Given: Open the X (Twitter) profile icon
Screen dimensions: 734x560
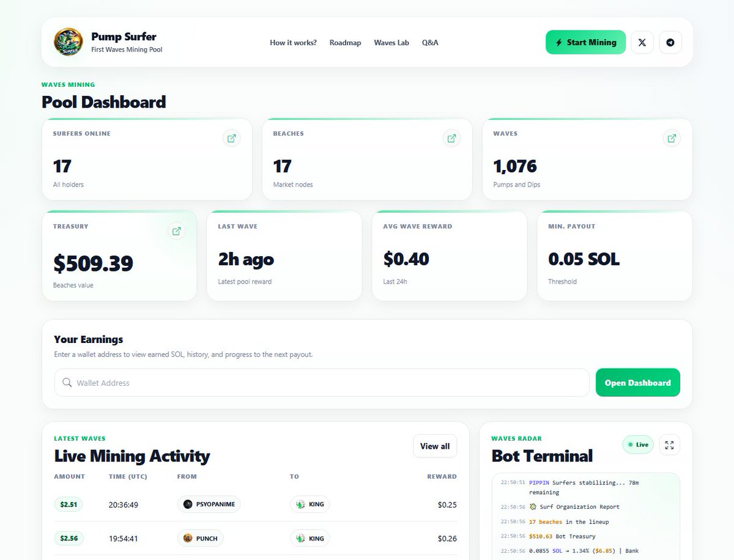Looking at the screenshot, I should coord(642,42).
